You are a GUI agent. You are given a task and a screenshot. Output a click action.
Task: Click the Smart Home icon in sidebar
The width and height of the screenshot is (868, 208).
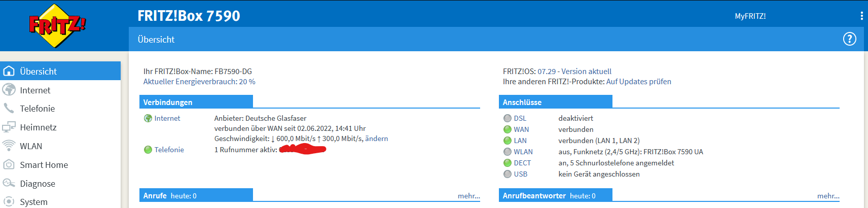coord(9,164)
